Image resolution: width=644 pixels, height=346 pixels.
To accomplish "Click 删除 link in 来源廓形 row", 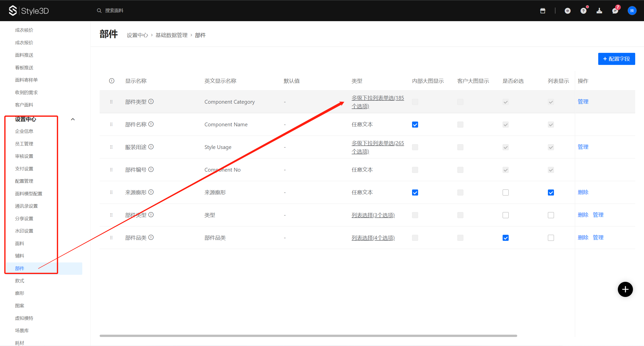I will coord(583,192).
